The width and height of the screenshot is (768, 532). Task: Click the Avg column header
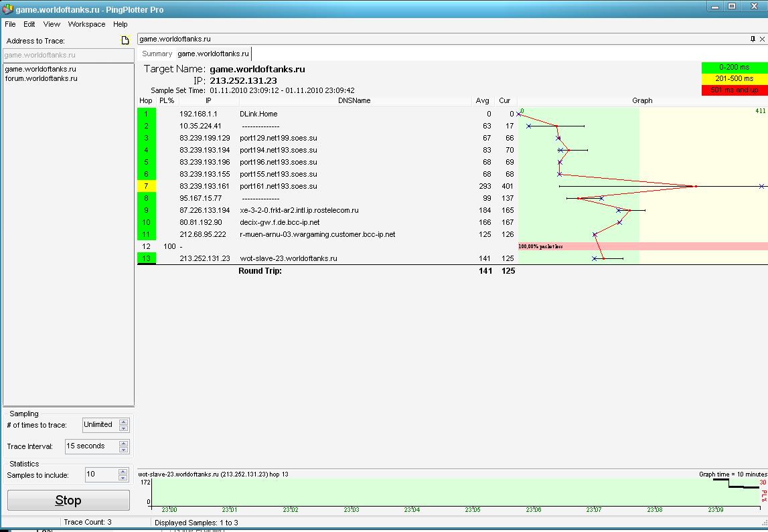(x=483, y=100)
